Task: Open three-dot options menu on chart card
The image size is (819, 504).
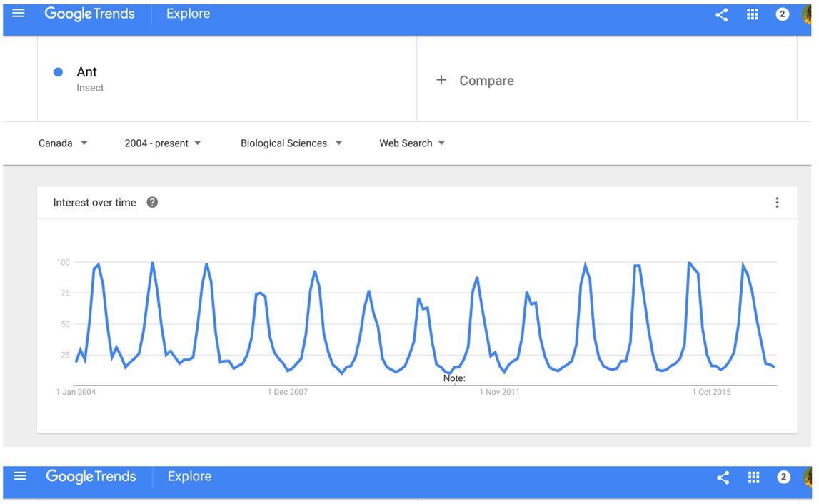Action: [777, 202]
